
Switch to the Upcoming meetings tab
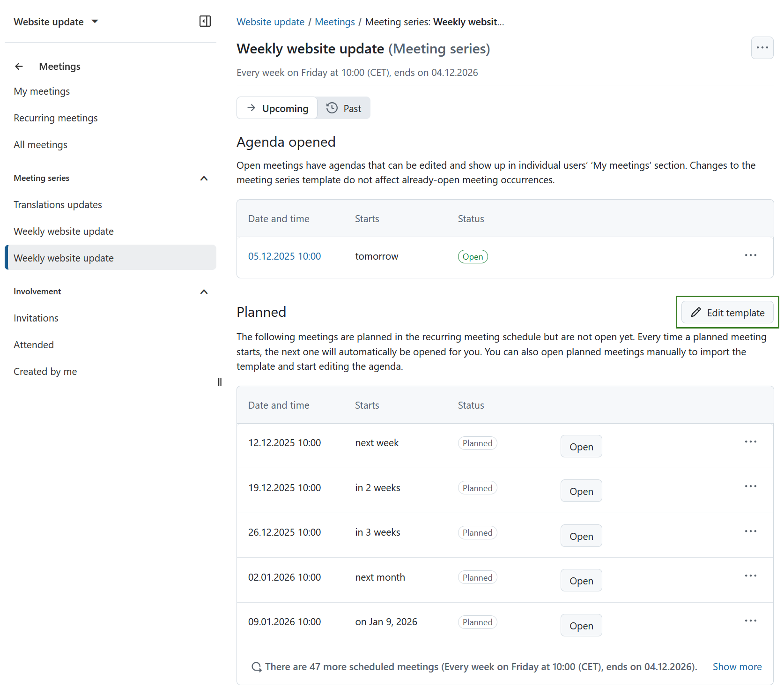click(x=277, y=108)
